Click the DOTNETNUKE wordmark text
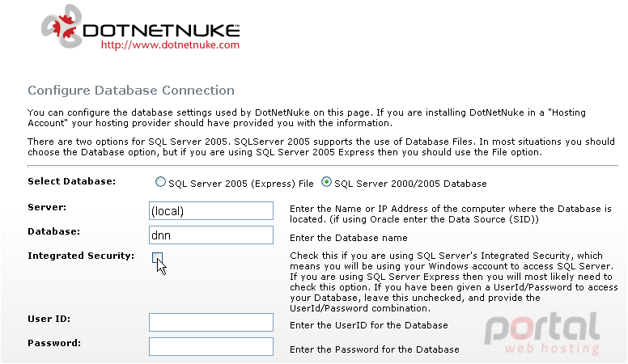This screenshot has width=628, height=364. click(x=161, y=31)
